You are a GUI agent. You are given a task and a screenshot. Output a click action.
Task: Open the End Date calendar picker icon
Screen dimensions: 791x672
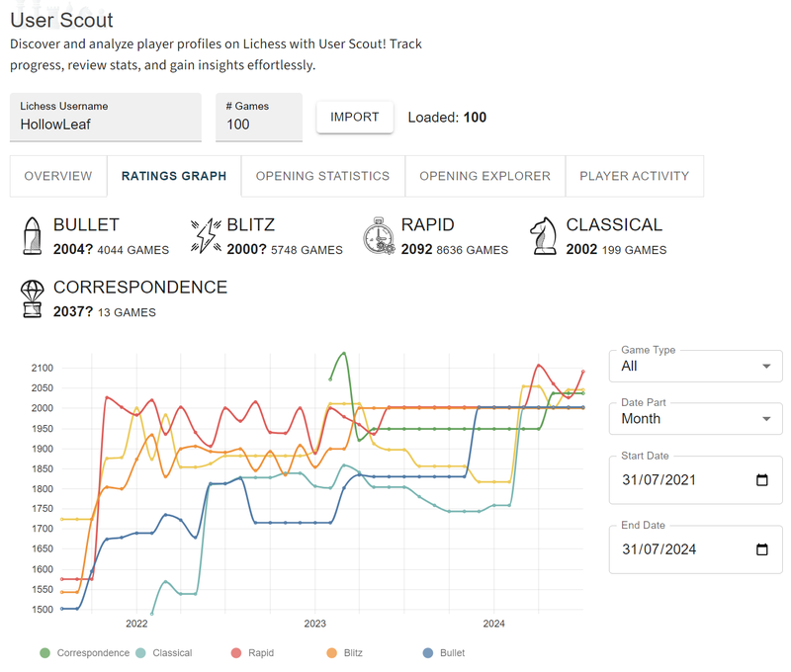coord(761,549)
